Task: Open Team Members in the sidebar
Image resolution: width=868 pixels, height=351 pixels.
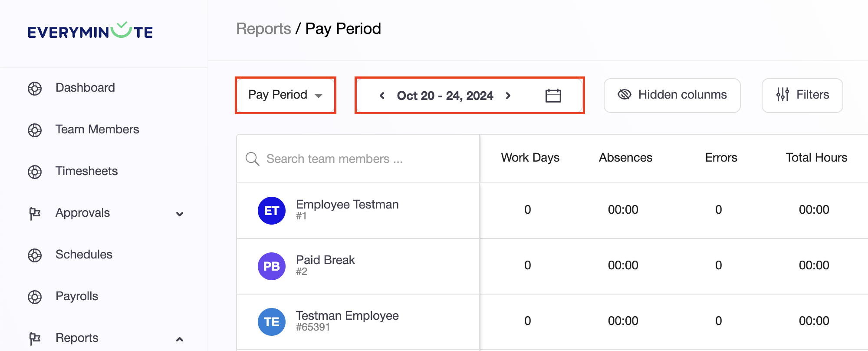Action: (97, 129)
